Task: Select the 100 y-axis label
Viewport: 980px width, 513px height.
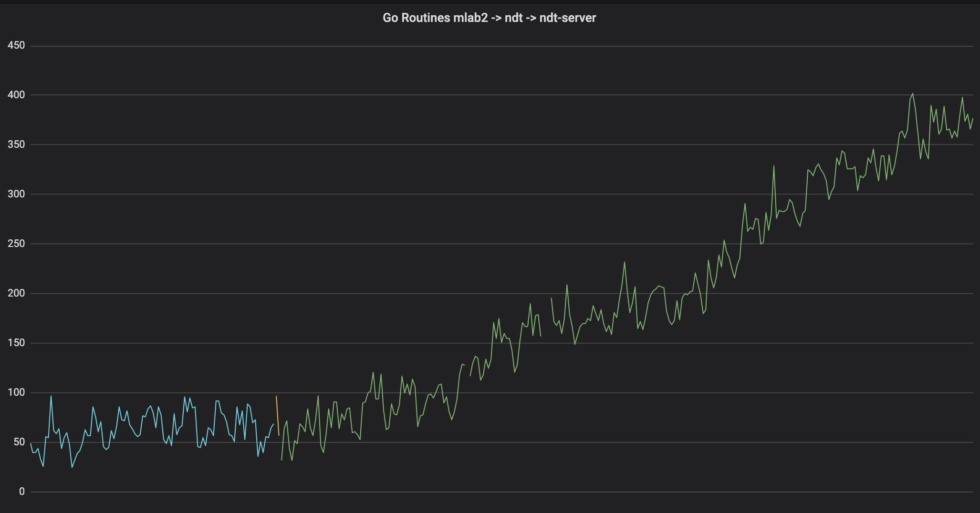Action: [15, 392]
